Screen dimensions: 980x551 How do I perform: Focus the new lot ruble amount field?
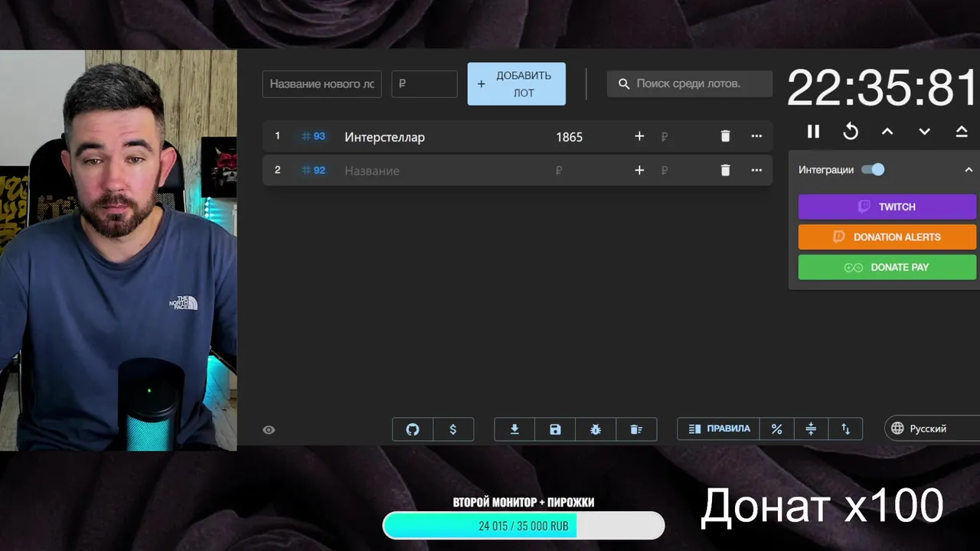[x=424, y=84]
